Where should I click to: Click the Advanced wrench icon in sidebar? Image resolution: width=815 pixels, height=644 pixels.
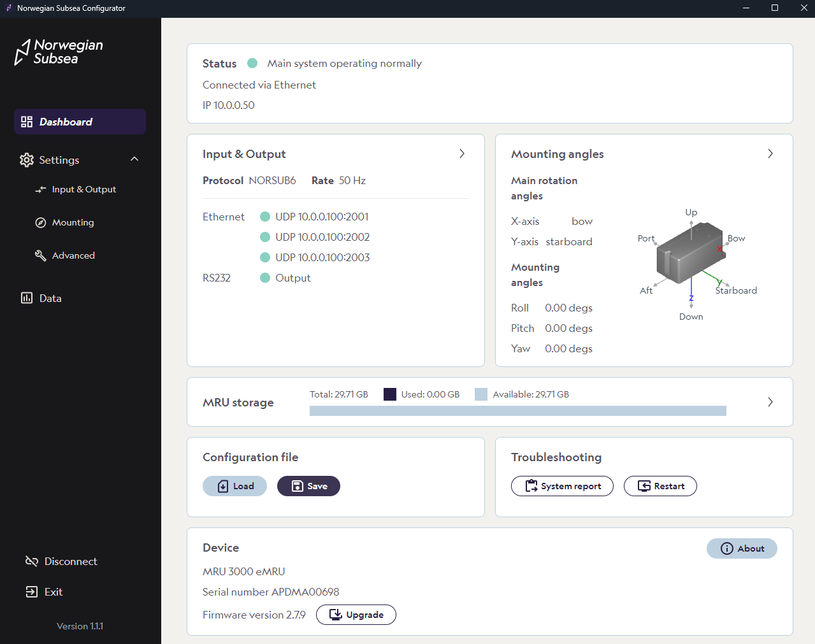tap(41, 255)
